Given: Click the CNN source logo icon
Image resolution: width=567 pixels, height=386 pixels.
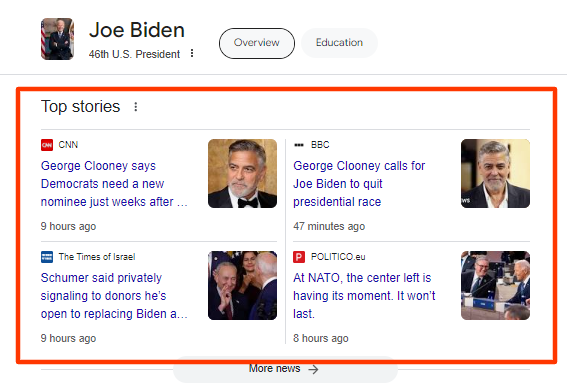Looking at the screenshot, I should pyautogui.click(x=47, y=145).
